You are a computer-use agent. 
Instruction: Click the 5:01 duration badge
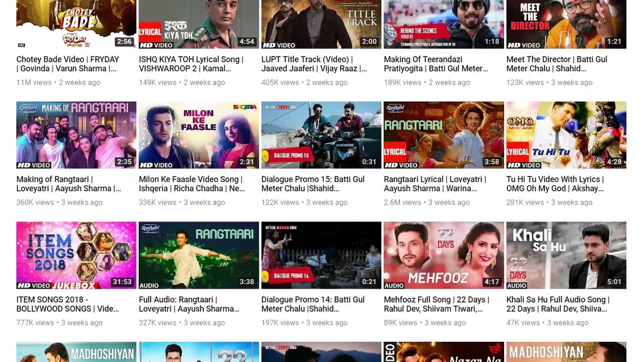[614, 282]
